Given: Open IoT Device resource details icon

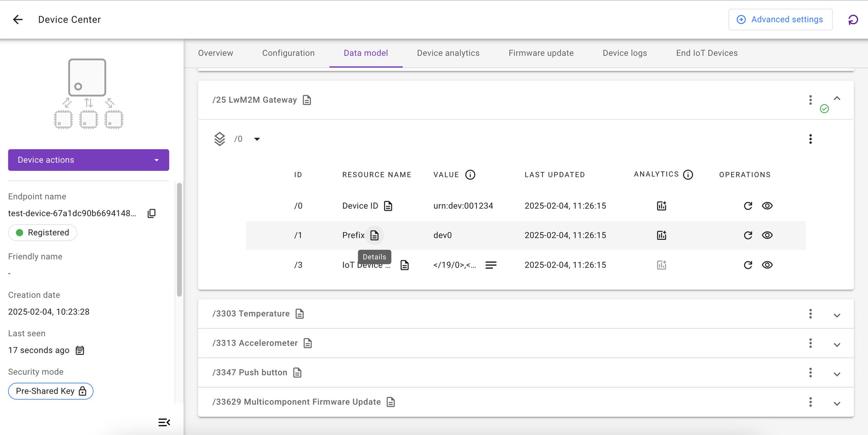Looking at the screenshot, I should 404,265.
